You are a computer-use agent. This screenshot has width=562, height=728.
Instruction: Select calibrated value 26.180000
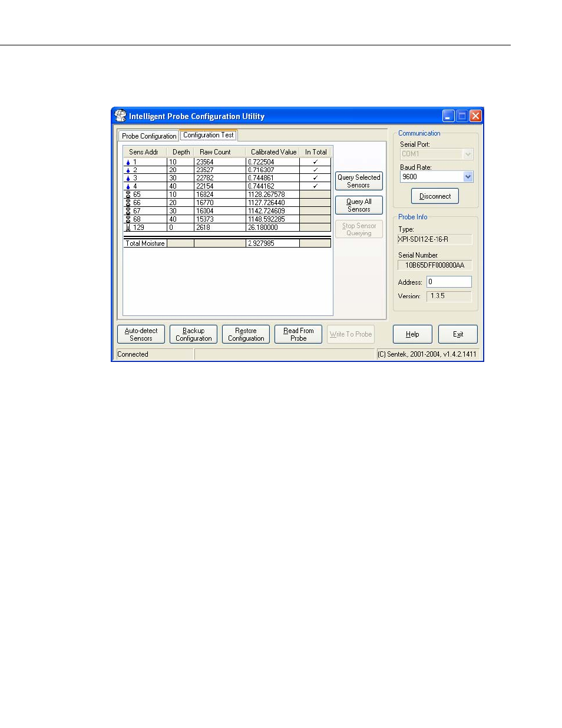(x=272, y=228)
